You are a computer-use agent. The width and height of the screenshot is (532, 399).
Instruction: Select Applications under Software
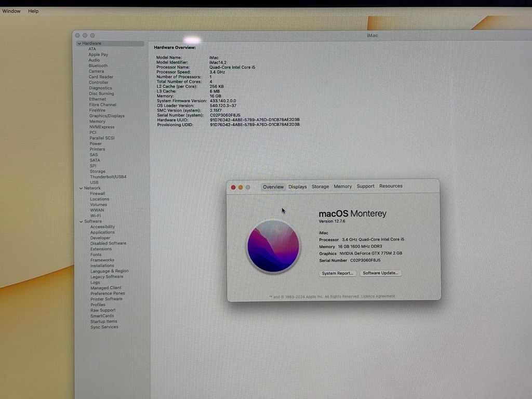point(102,232)
